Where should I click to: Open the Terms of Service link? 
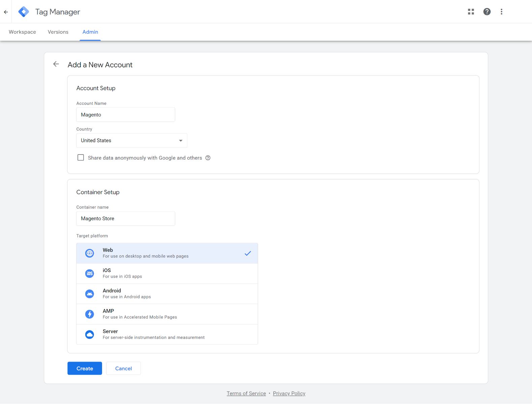point(246,393)
